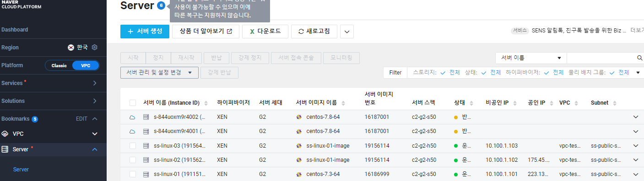Switch platform to VPC
The width and height of the screenshot is (644, 181).
(x=86, y=65)
